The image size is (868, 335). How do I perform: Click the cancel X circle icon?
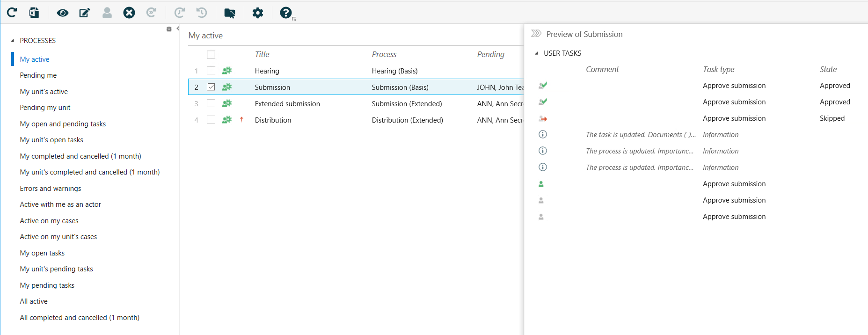(x=129, y=13)
